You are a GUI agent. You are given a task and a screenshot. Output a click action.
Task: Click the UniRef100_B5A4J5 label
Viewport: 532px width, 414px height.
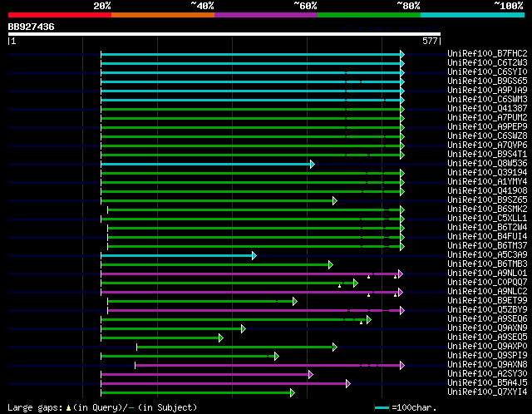coord(487,383)
